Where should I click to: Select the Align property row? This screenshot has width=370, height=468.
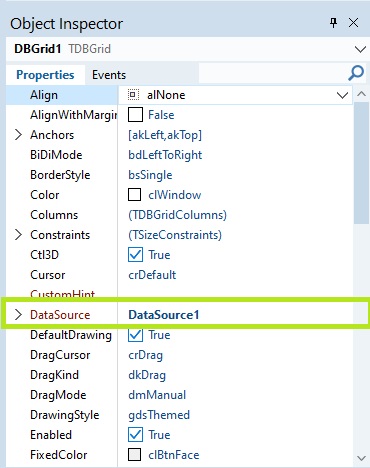pyautogui.click(x=179, y=95)
